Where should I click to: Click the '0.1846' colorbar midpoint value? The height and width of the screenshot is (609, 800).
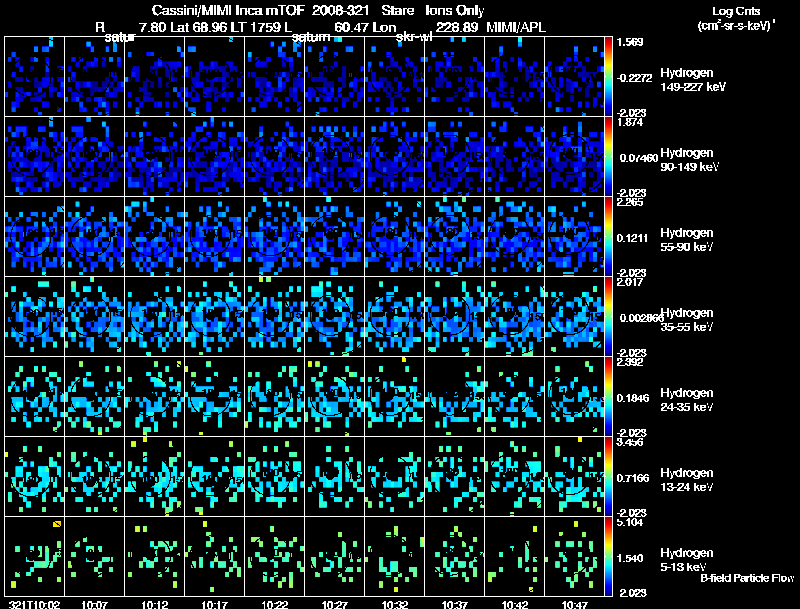(x=632, y=398)
